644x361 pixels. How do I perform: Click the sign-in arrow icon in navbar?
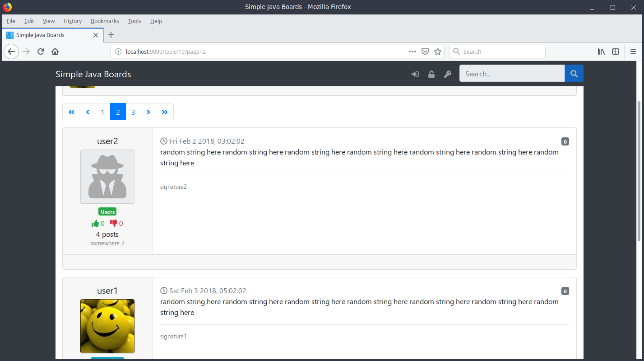pyautogui.click(x=415, y=74)
